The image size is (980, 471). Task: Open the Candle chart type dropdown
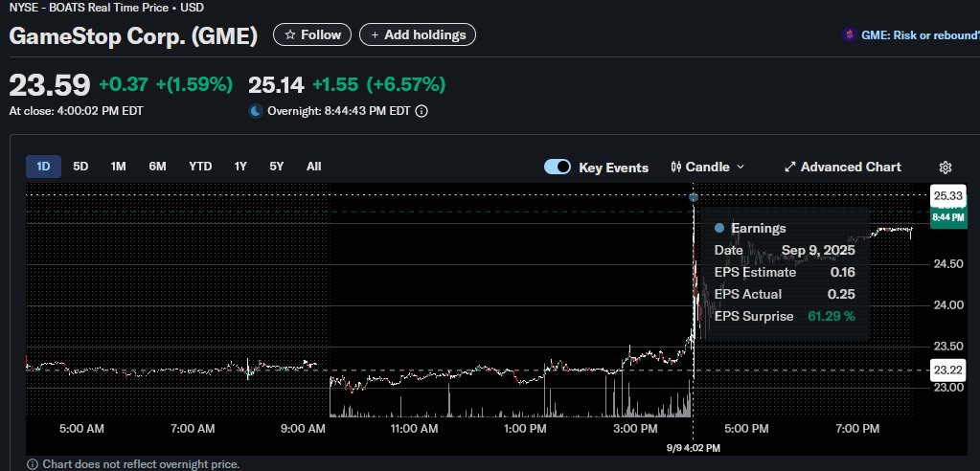pyautogui.click(x=708, y=167)
